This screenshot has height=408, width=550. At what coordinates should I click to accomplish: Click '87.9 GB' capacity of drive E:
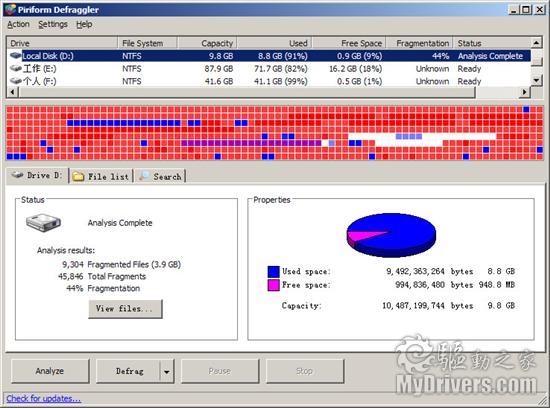click(x=219, y=68)
